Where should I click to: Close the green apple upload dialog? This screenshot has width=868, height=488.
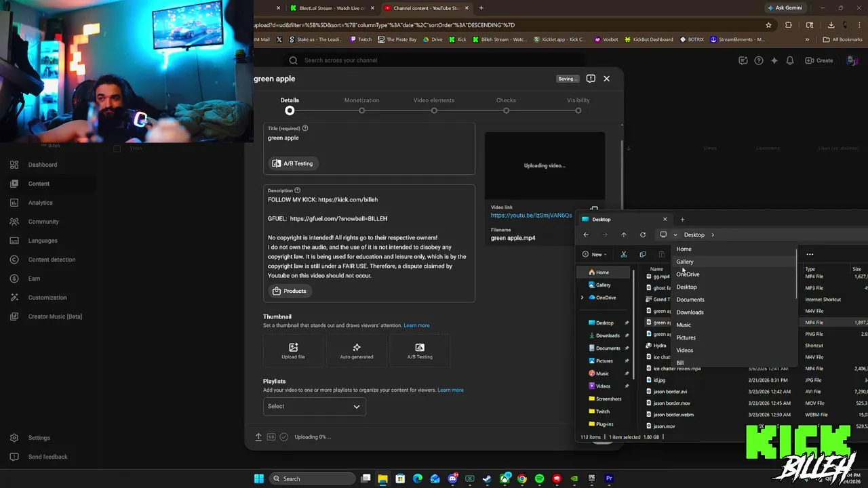point(606,79)
